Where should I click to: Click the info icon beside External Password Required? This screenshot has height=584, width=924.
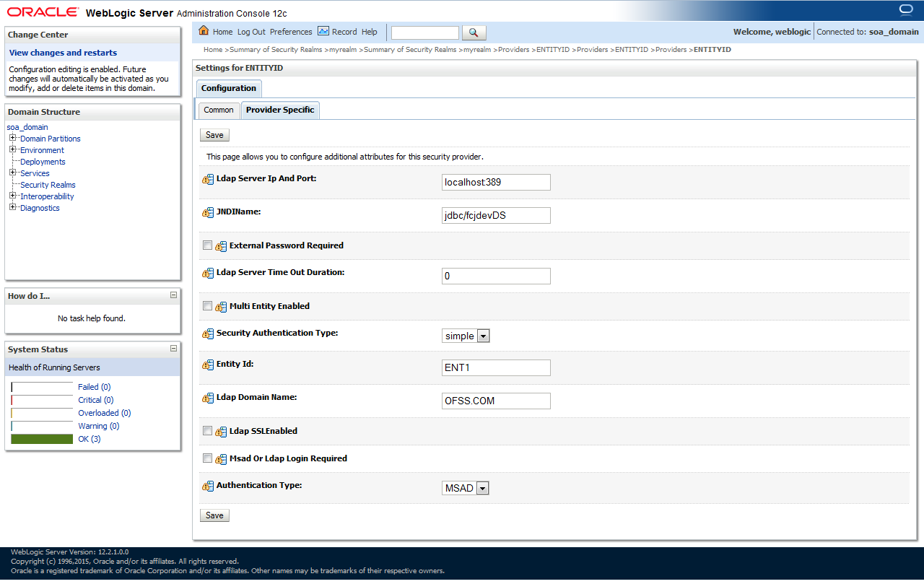coord(221,246)
